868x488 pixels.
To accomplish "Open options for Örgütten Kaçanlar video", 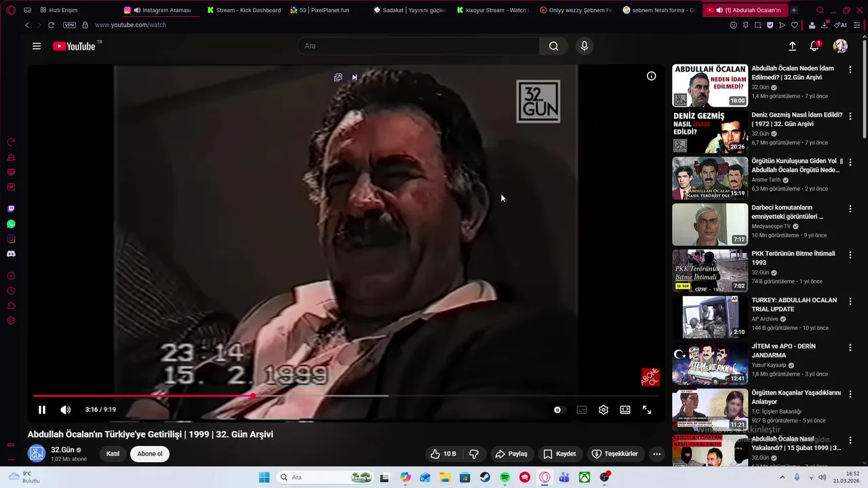I will pyautogui.click(x=850, y=394).
